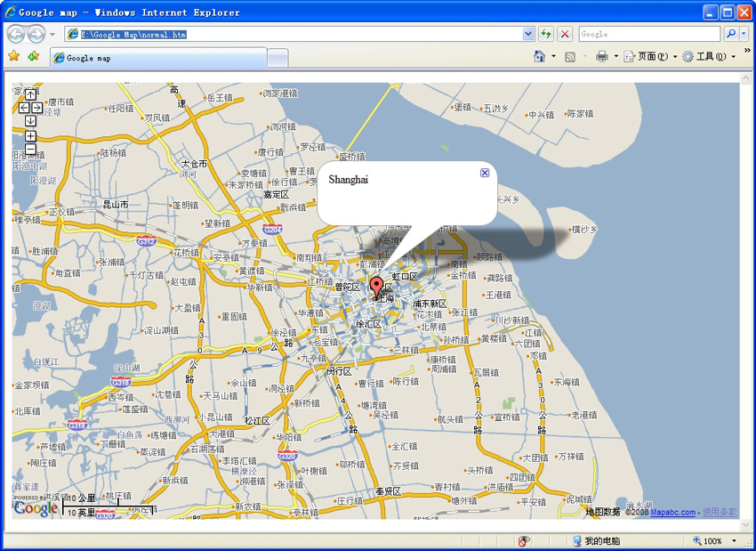Image resolution: width=756 pixels, height=551 pixels.
Task: Expand the zoom level dropdown arrow
Action: pyautogui.click(x=734, y=541)
